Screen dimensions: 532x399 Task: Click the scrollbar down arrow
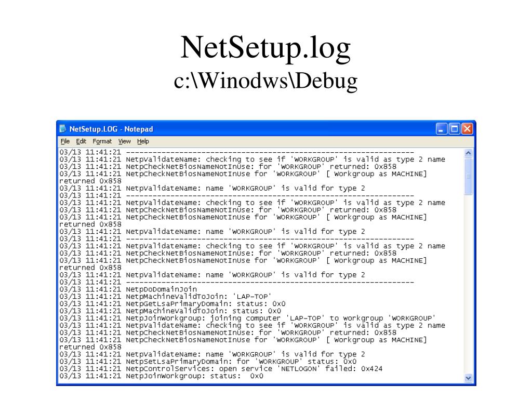tap(468, 378)
